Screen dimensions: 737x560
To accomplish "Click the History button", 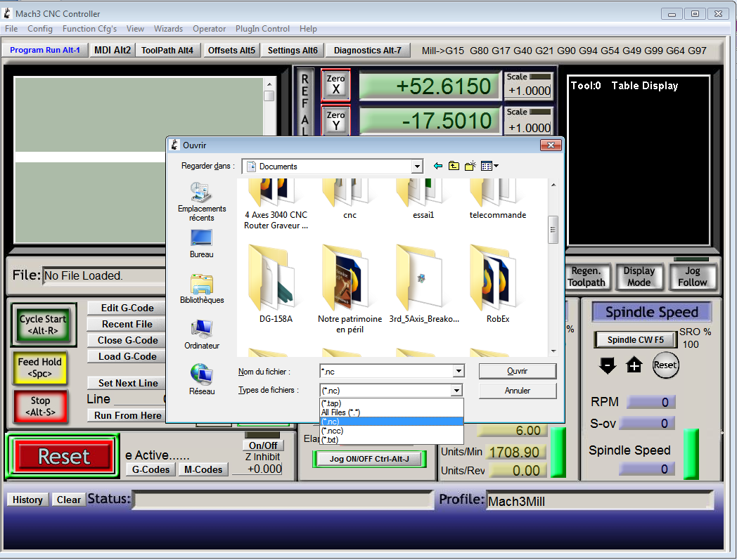I will pyautogui.click(x=27, y=500).
